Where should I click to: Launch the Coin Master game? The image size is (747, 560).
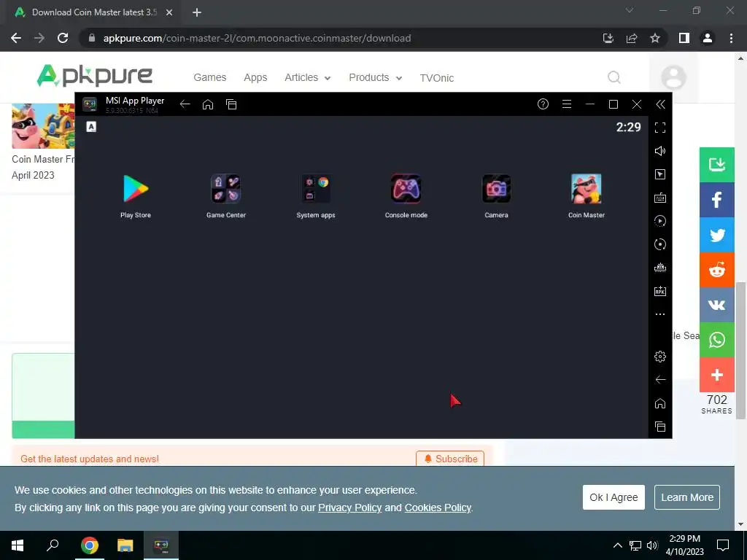point(587,189)
